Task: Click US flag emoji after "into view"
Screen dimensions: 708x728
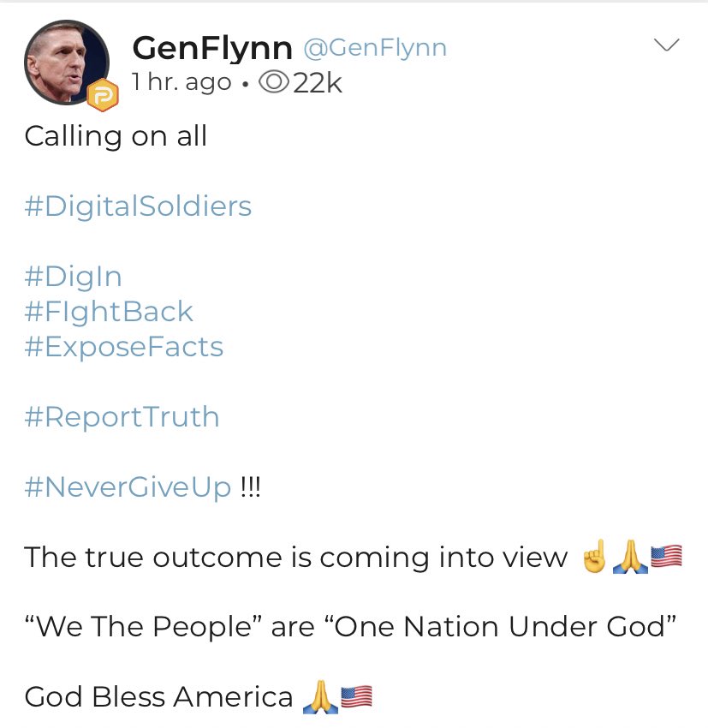Action: (666, 558)
